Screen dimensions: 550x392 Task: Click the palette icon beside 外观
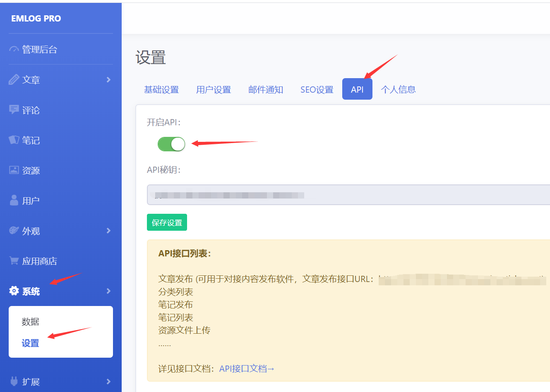pyautogui.click(x=14, y=230)
